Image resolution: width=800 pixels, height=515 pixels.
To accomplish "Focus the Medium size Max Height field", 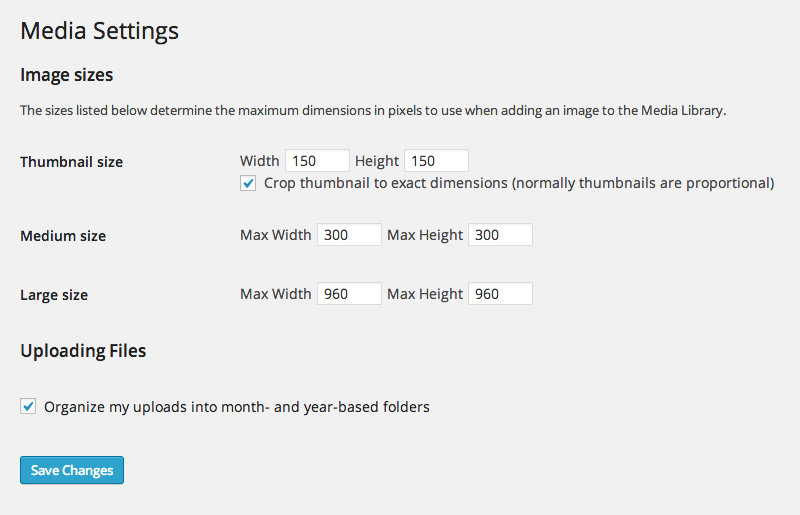I will 500,235.
